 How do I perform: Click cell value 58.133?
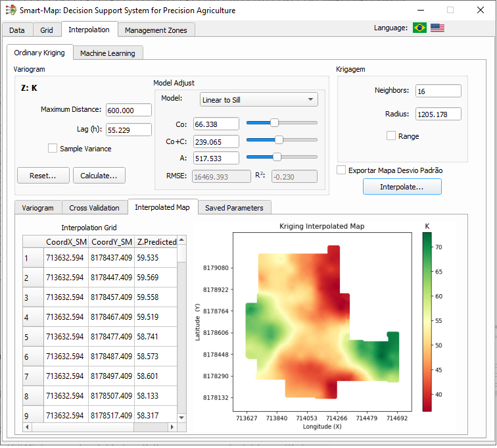(x=156, y=395)
